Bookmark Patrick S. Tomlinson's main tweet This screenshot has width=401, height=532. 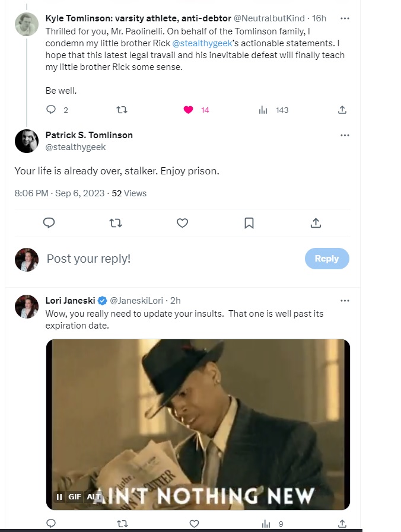pos(249,223)
